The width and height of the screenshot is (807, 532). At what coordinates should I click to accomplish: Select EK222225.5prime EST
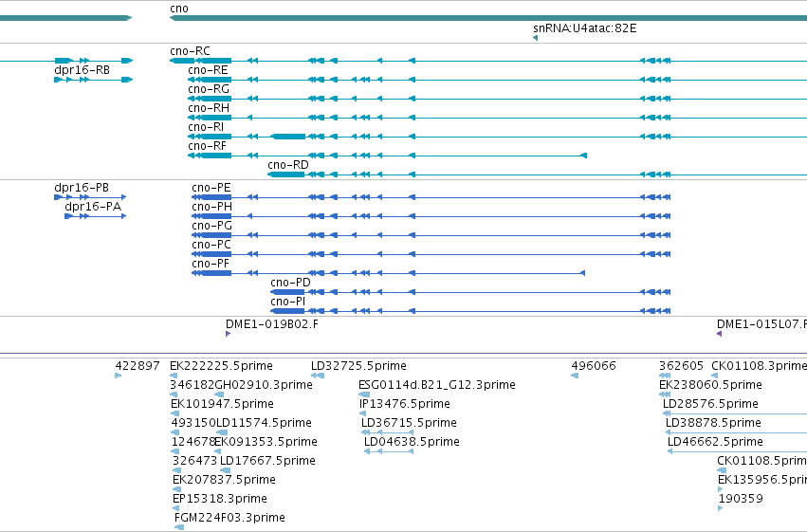tap(221, 366)
